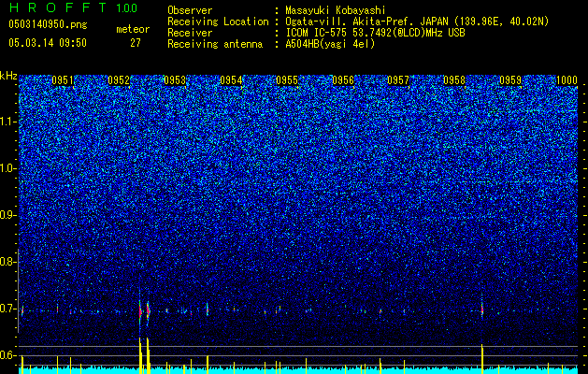Click the date stamp 05.03.14 09:50
Screen dimensions: 588x374
(x=48, y=43)
